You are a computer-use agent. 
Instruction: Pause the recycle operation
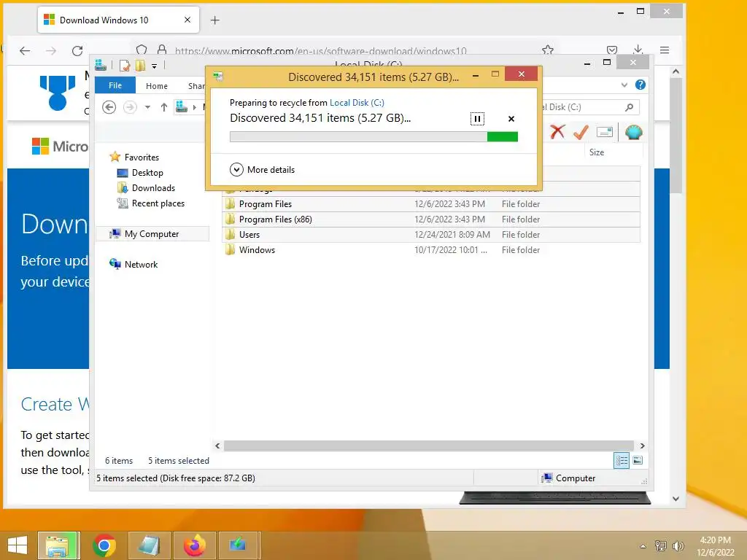point(477,119)
